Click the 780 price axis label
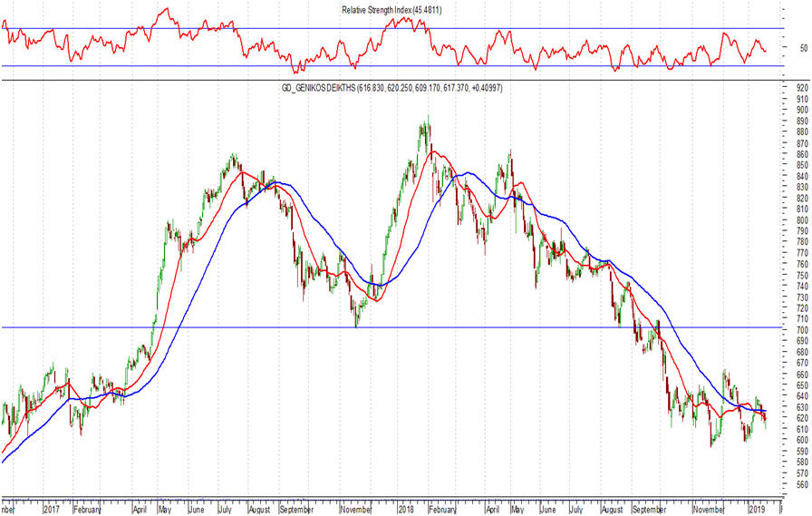This screenshot has height=516, width=812. 802,242
